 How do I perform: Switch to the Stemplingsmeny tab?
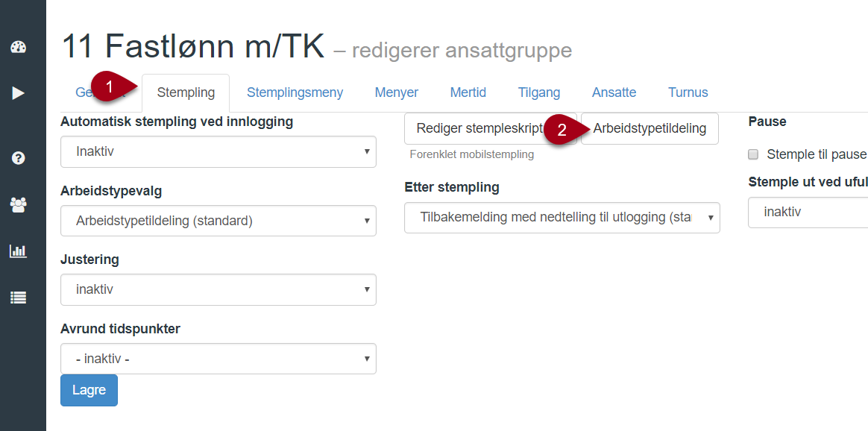(295, 93)
